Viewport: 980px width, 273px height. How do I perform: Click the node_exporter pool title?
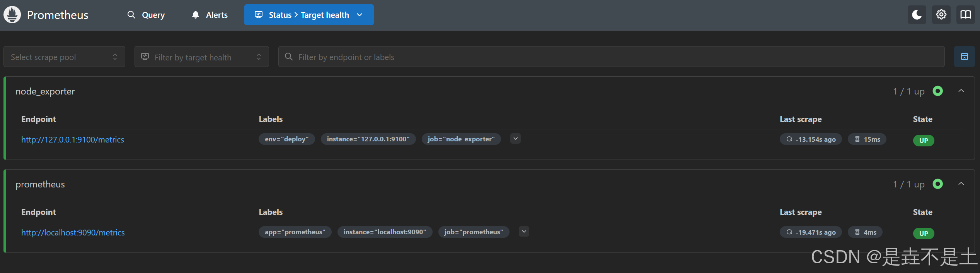pos(45,91)
